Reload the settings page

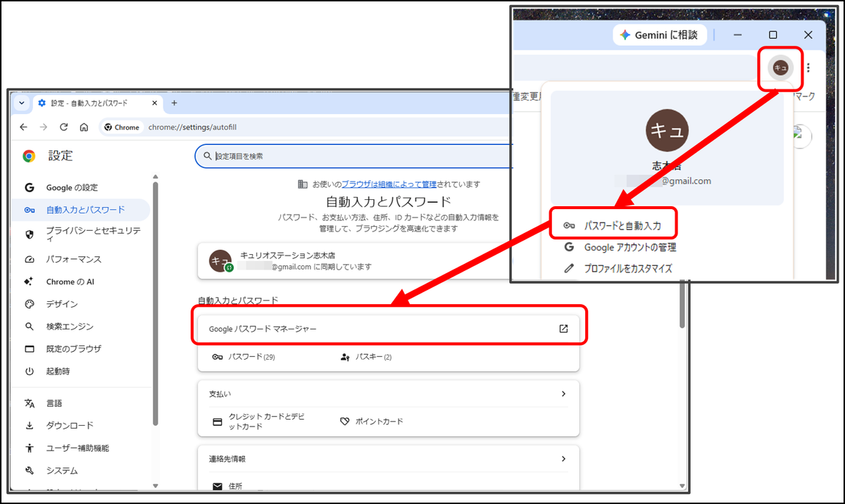pyautogui.click(x=63, y=127)
